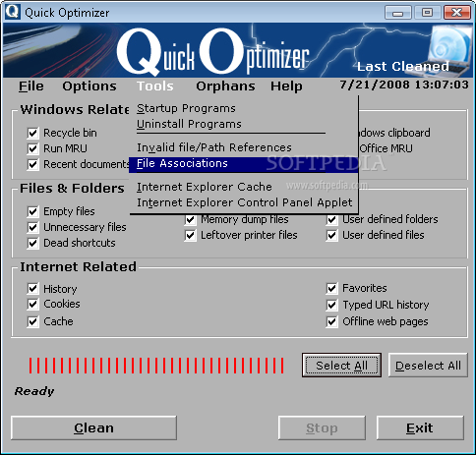Toggle the Unnecessary files checkbox
This screenshot has height=455, width=476.
(x=32, y=227)
